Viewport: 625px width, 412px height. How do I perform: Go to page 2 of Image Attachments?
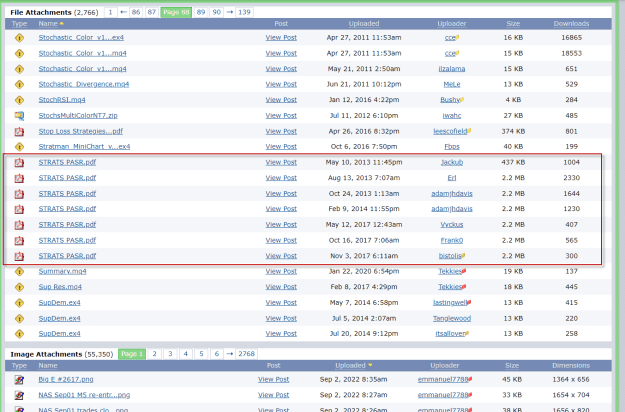click(x=154, y=354)
